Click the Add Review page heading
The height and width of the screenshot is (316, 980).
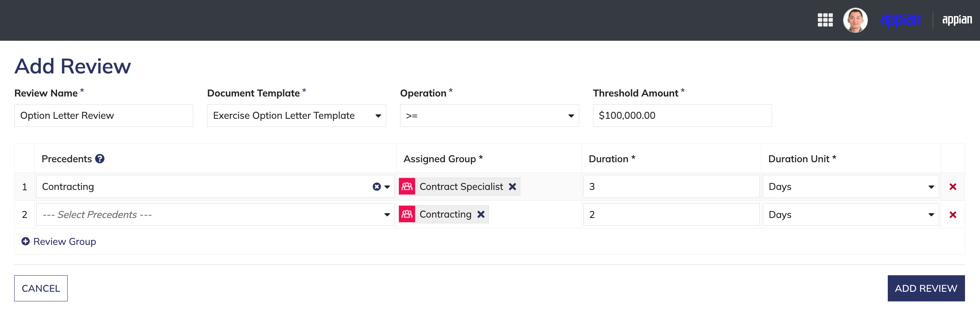(73, 66)
